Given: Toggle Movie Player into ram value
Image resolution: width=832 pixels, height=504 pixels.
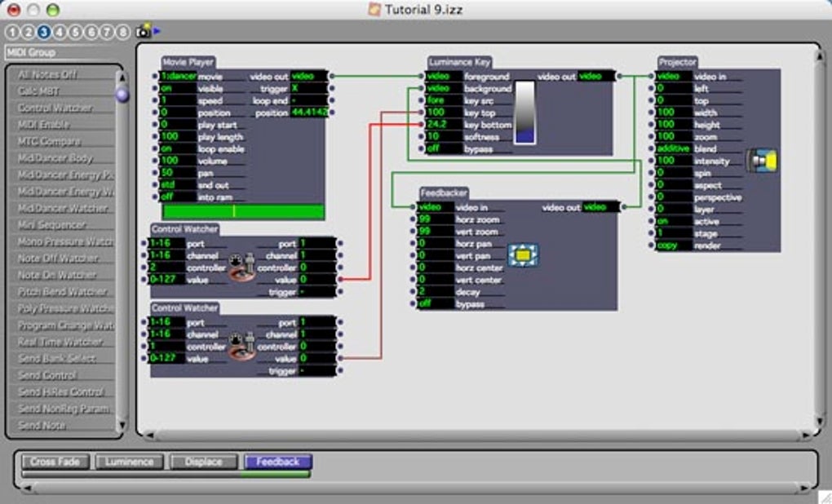Looking at the screenshot, I should [178, 197].
